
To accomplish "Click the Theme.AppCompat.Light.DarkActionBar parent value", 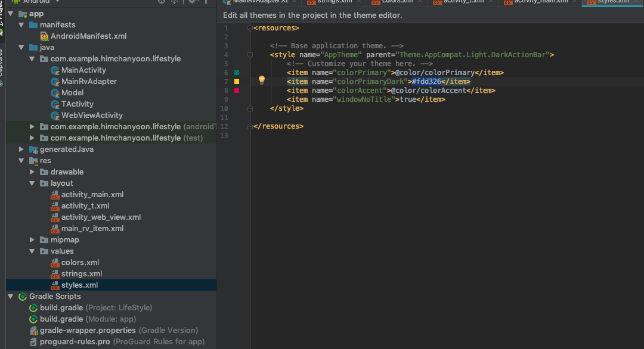I will click(x=472, y=55).
